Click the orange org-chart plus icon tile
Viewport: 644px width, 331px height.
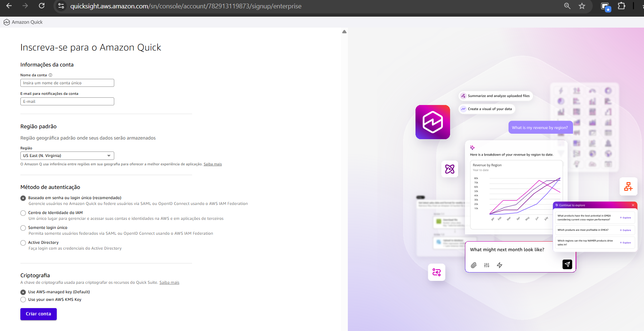pyautogui.click(x=628, y=186)
